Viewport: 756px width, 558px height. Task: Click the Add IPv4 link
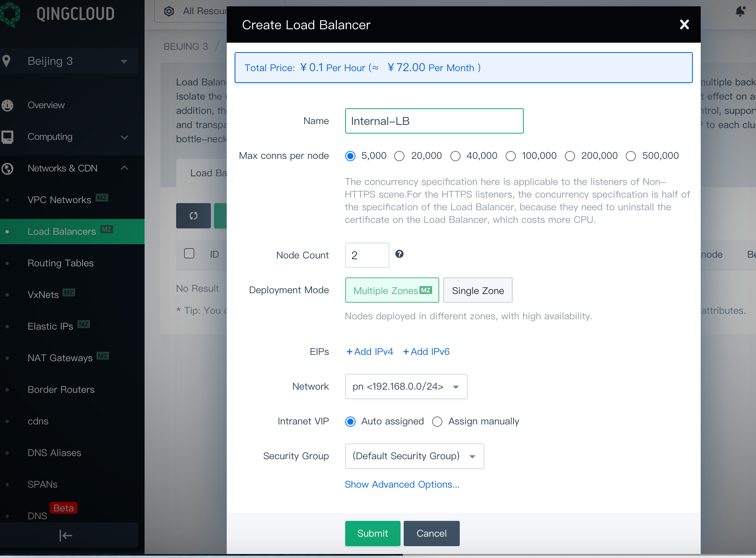pyautogui.click(x=370, y=352)
